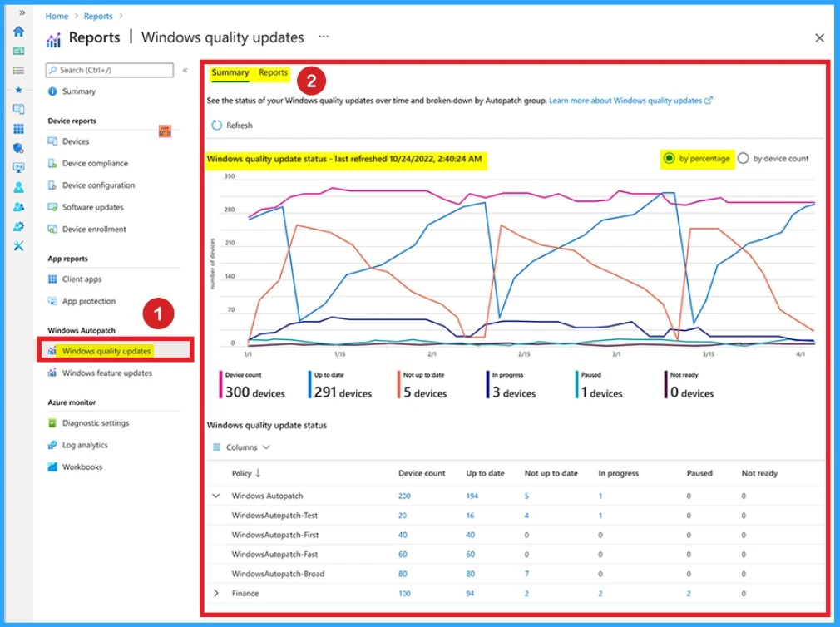Click Finance device count 100
This screenshot has width=840, height=627.
point(404,593)
